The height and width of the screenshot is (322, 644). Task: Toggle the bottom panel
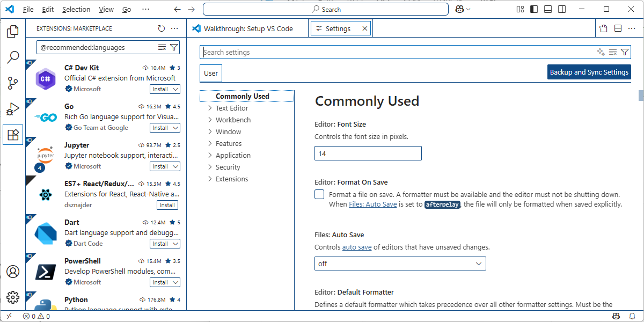[548, 9]
